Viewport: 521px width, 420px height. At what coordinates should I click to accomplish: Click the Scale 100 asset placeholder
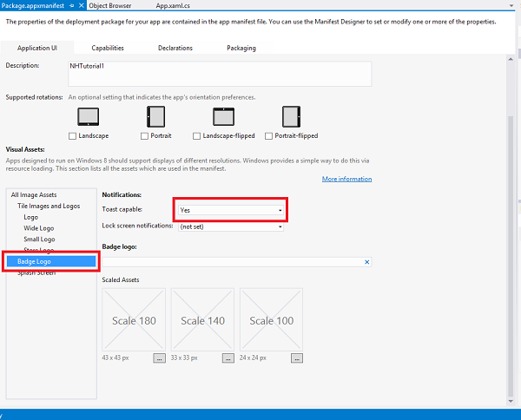click(x=271, y=319)
